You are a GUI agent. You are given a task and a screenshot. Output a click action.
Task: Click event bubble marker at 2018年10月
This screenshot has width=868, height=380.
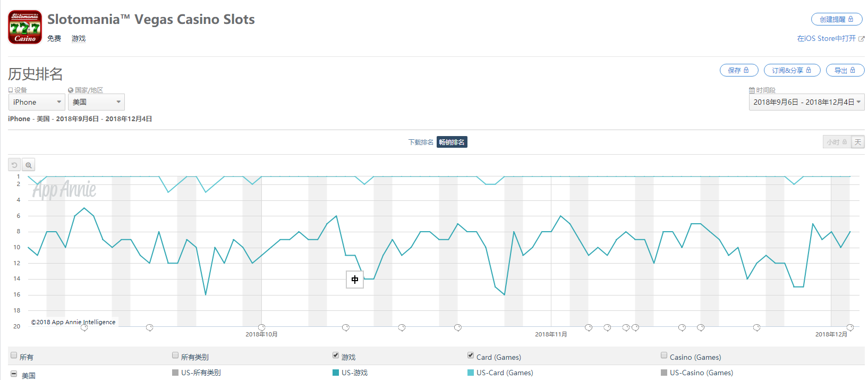[261, 327]
